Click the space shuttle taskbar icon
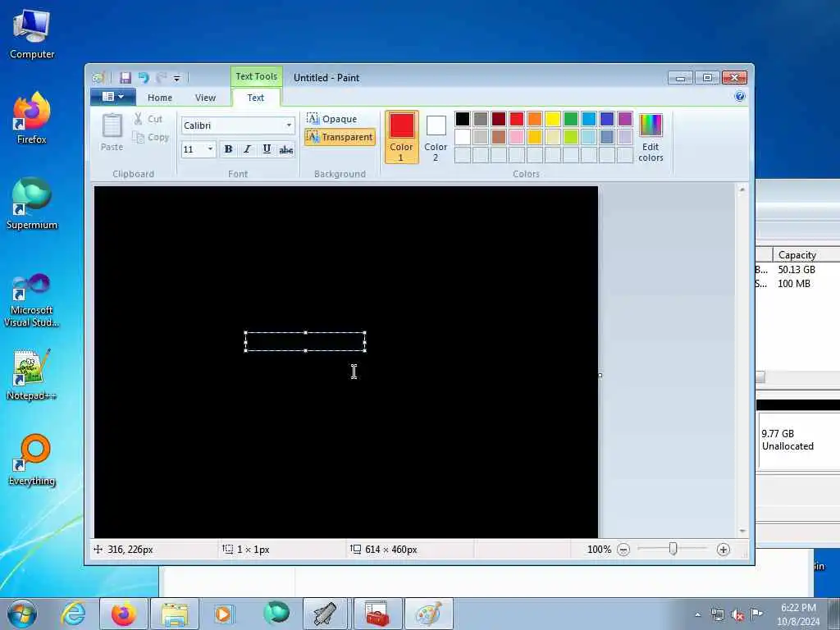This screenshot has width=840, height=630. (x=325, y=614)
